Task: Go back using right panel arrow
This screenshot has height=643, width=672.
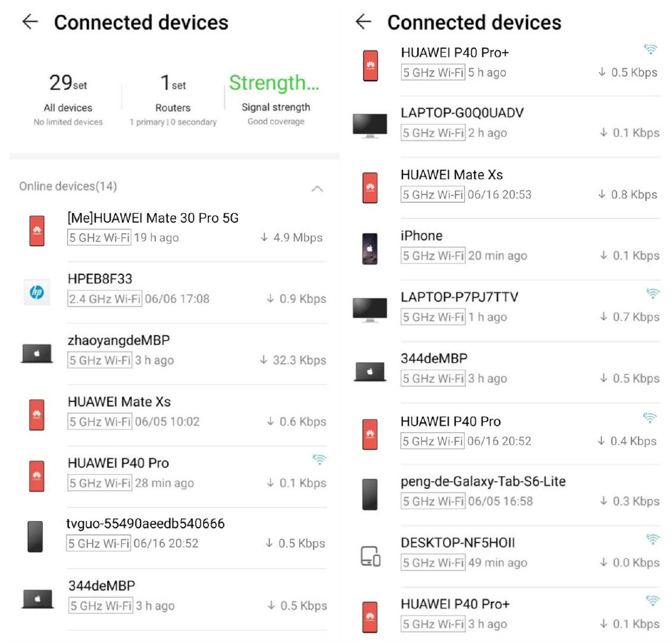Action: tap(364, 21)
